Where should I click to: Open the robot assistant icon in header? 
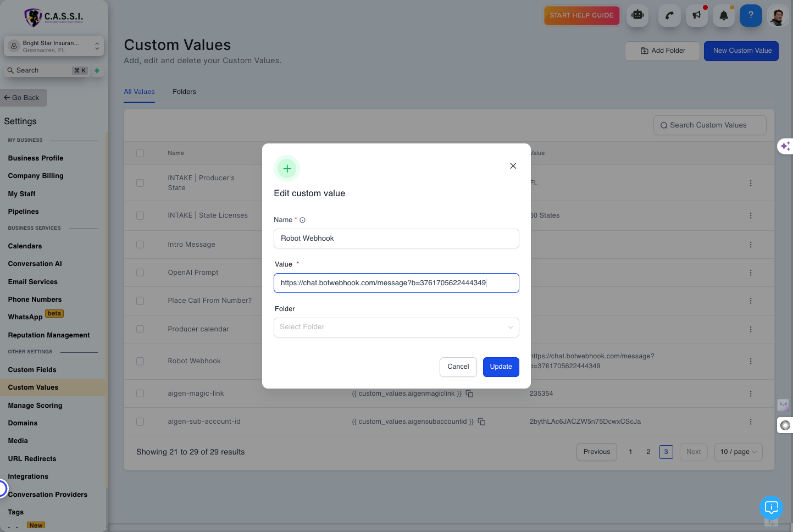pos(637,15)
